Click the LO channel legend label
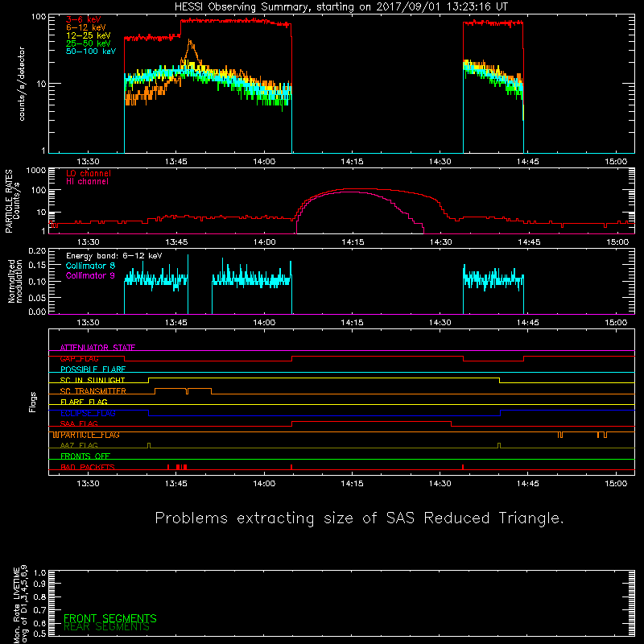 [x=89, y=173]
